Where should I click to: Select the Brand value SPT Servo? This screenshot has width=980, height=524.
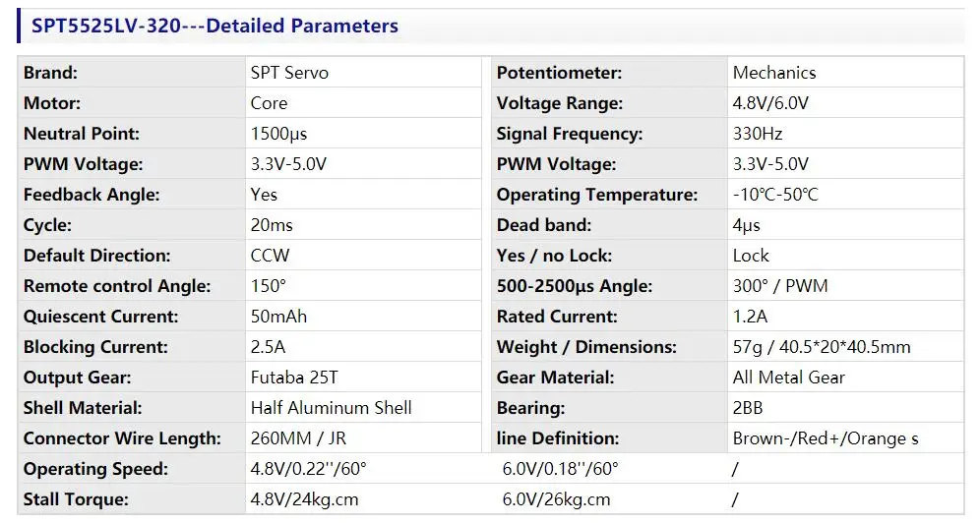pyautogui.click(x=289, y=73)
